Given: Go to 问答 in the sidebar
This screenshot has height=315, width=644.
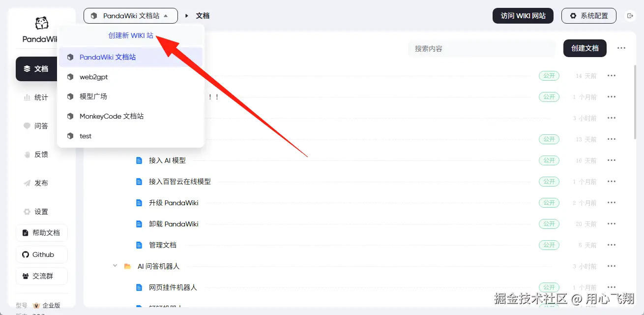Looking at the screenshot, I should point(41,126).
